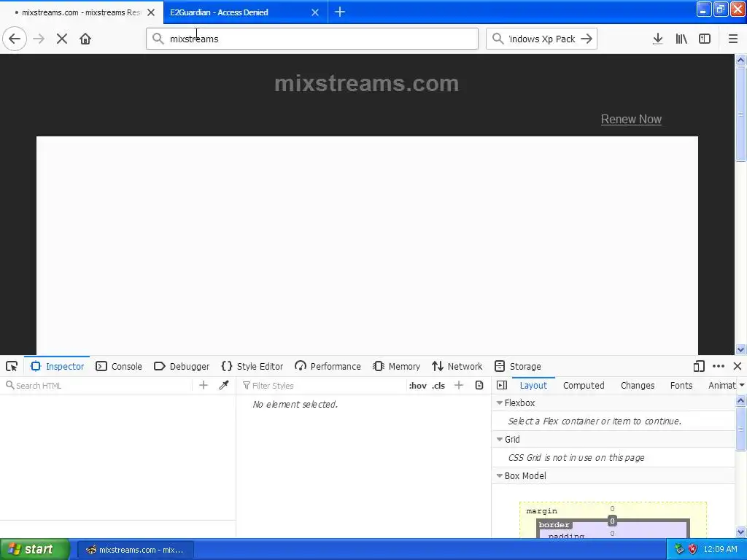Screen dimensions: 747x560
Task: Show more sidebar tabs dropdown arrow
Action: pyautogui.click(x=742, y=385)
